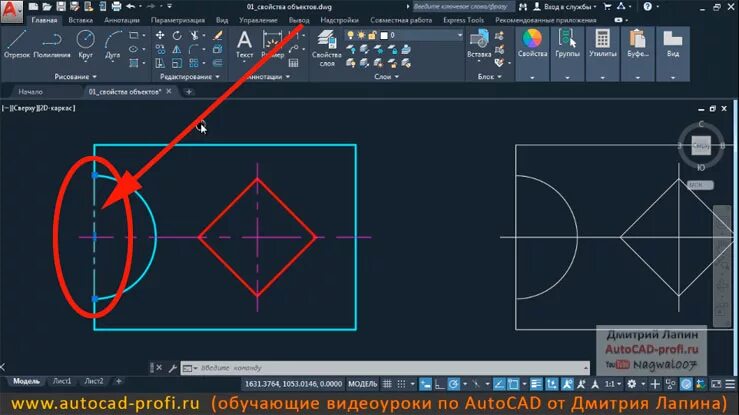The image size is (739, 415).
Task: Select the Отрезок (Line) tool
Action: pyautogui.click(x=16, y=44)
